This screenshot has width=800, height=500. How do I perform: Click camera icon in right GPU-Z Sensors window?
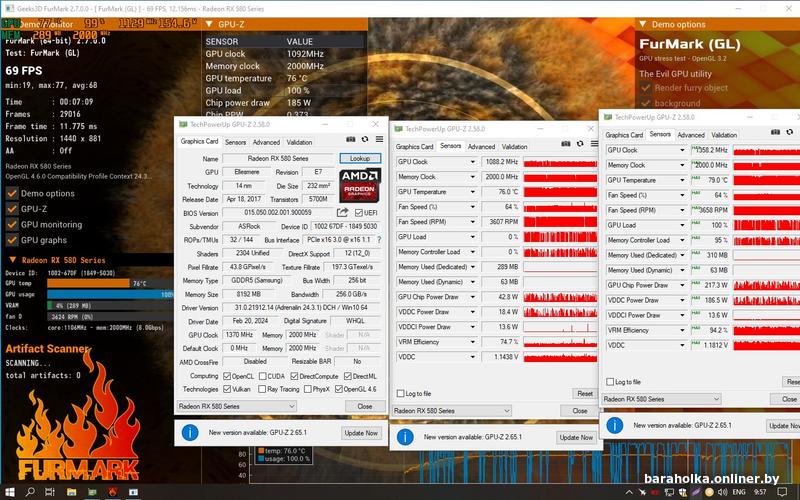(x=776, y=132)
